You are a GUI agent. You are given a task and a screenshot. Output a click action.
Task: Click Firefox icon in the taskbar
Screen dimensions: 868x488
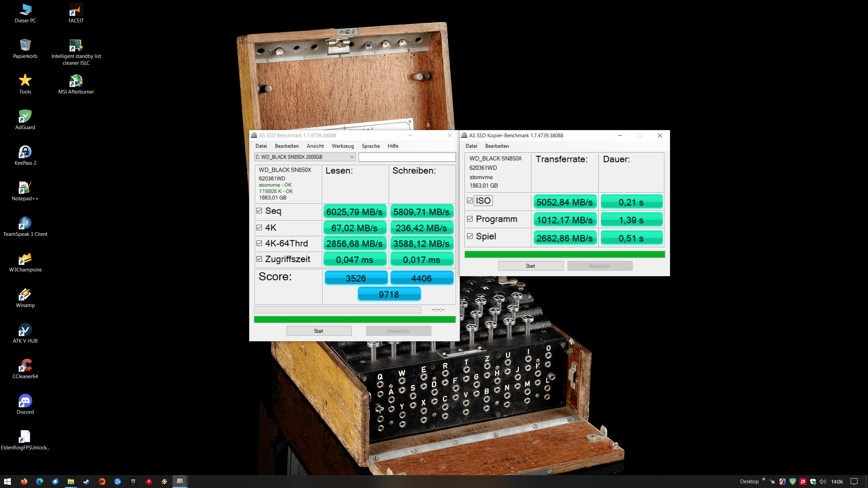(x=24, y=482)
